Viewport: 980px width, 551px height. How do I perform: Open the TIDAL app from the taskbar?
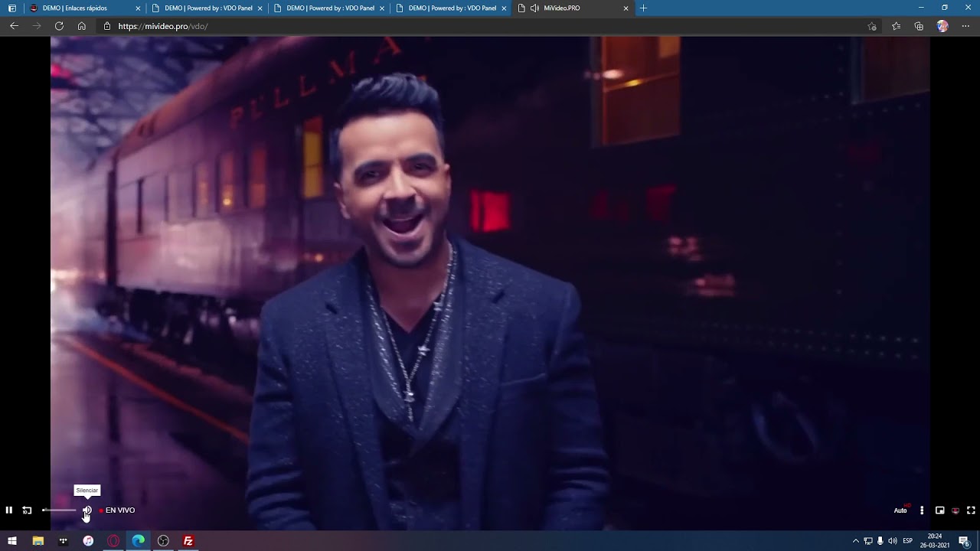pos(63,541)
